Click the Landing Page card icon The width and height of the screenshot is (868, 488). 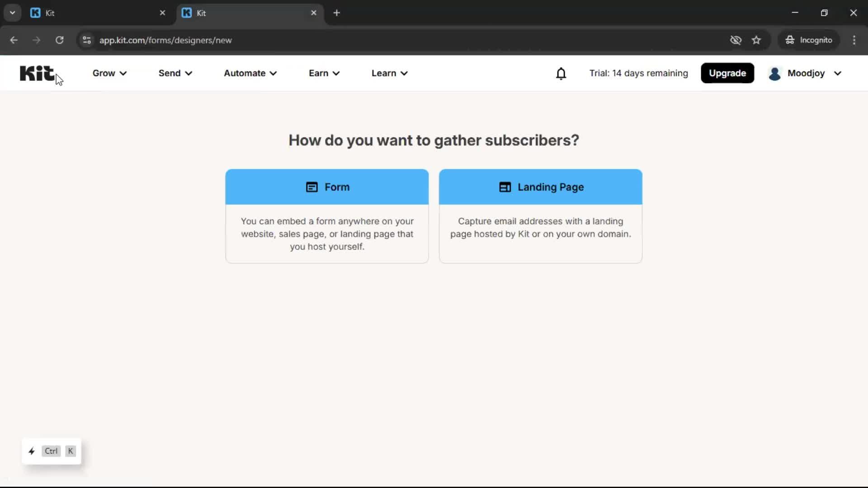click(x=505, y=187)
